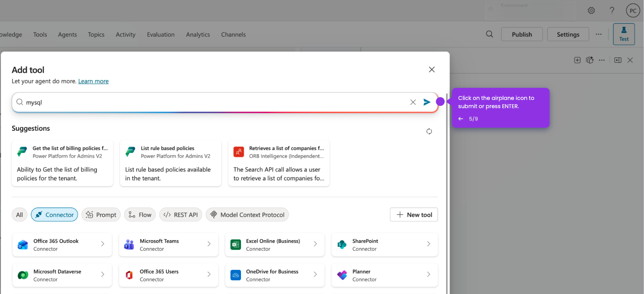The width and height of the screenshot is (644, 294).
Task: Click the Office 365 Outlook icon
Action: click(23, 245)
